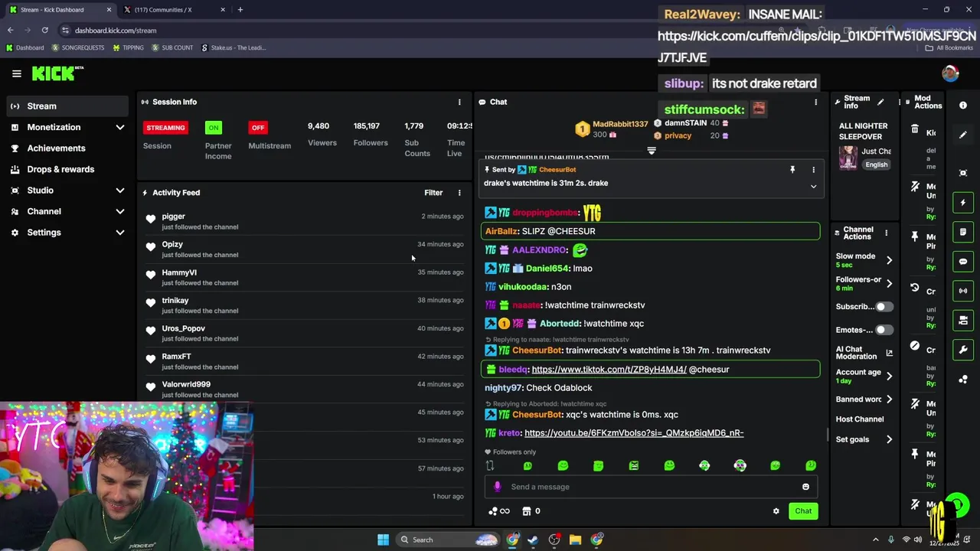Open Banned words chevron
This screenshot has height=551, width=980.
[x=889, y=399]
